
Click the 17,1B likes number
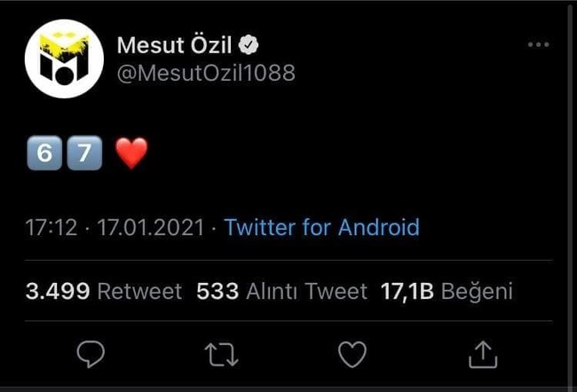point(407,292)
